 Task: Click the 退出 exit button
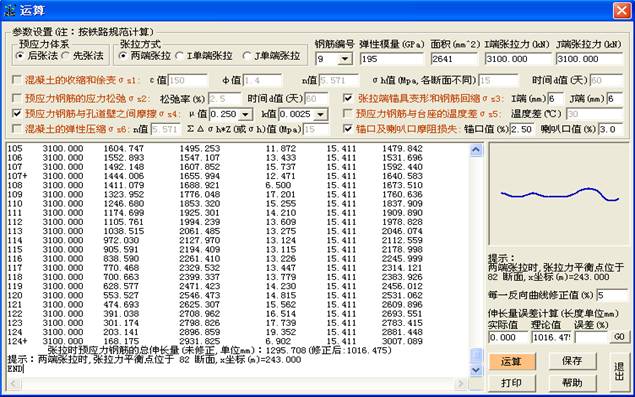point(619,371)
